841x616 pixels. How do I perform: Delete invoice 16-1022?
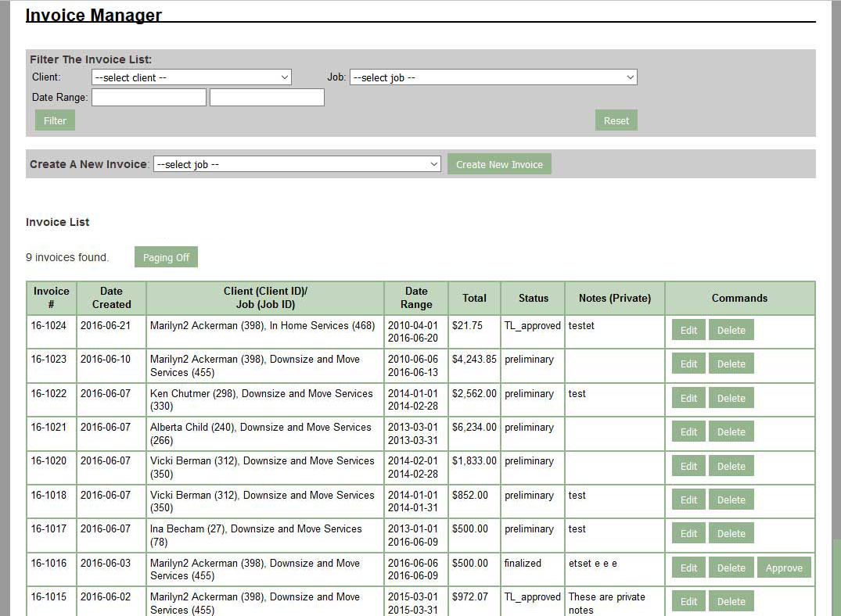(731, 399)
